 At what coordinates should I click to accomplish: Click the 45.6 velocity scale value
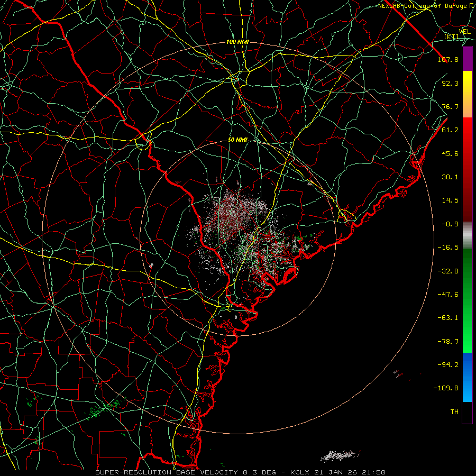pos(450,153)
